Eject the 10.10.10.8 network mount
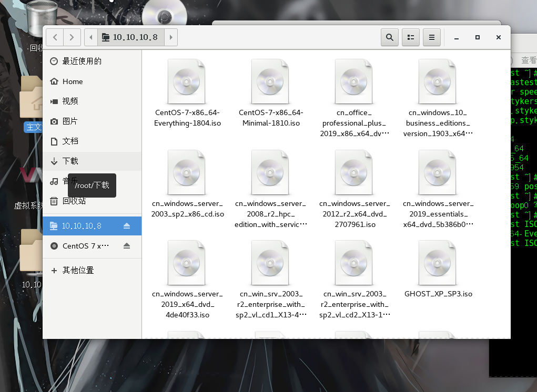This screenshot has width=537, height=392. [127, 226]
